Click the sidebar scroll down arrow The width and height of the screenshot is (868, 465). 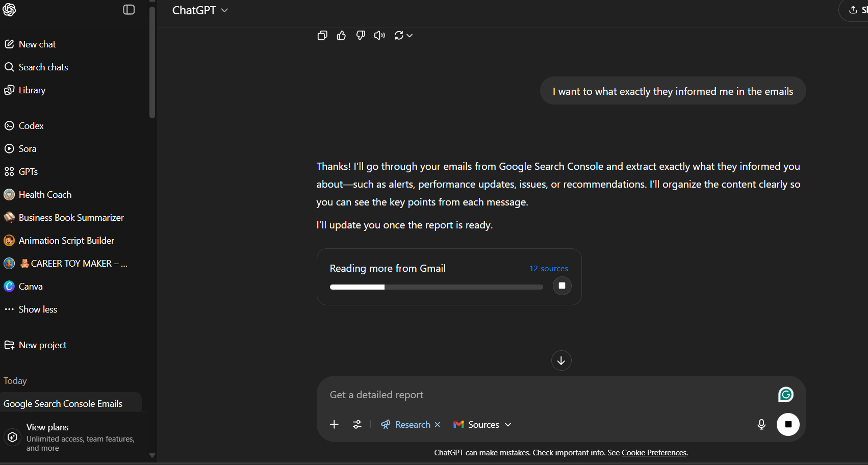(152, 455)
